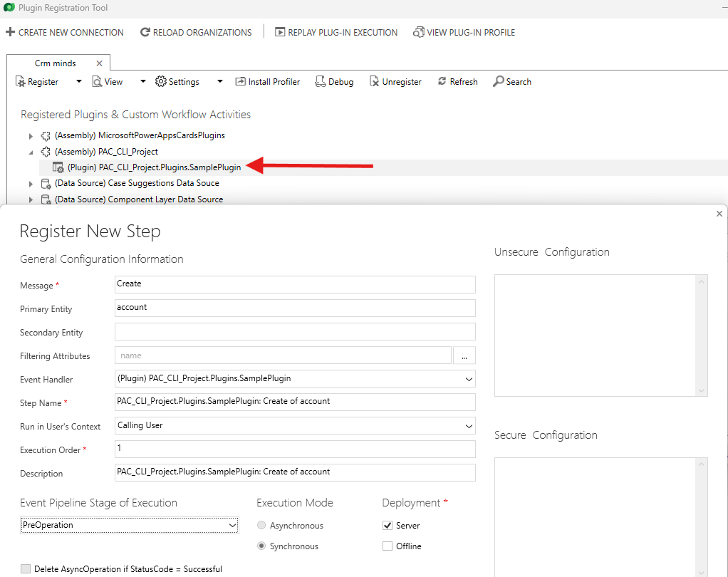This screenshot has height=577, width=728.
Task: Open the Settings menu
Action: click(x=178, y=82)
